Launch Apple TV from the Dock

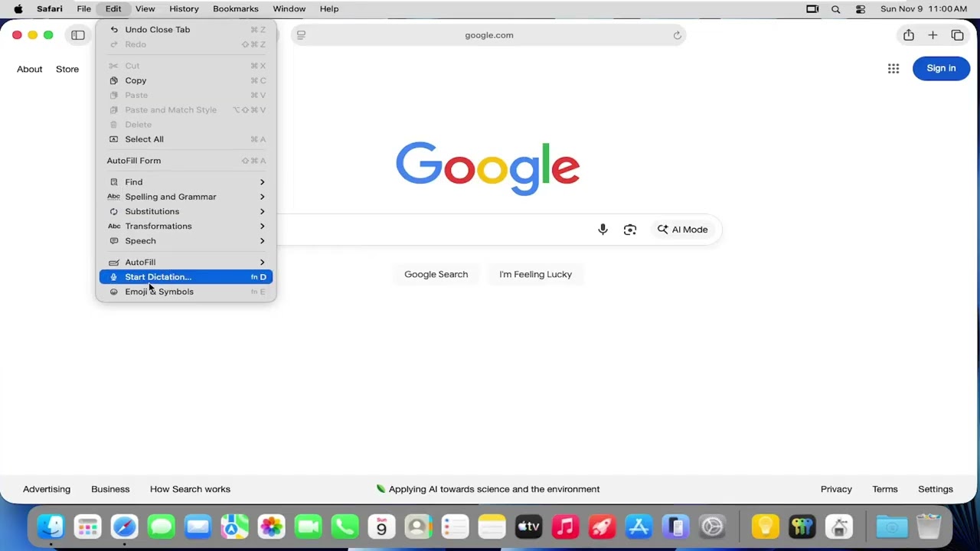529,527
